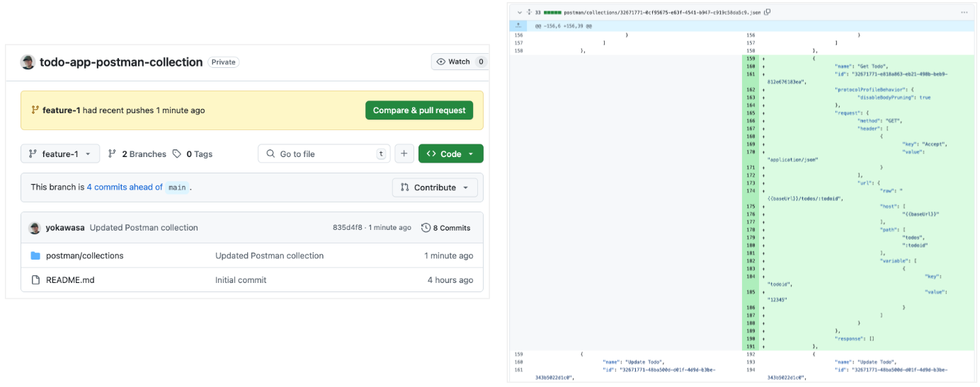
Task: Click the main branch label
Action: tap(177, 187)
